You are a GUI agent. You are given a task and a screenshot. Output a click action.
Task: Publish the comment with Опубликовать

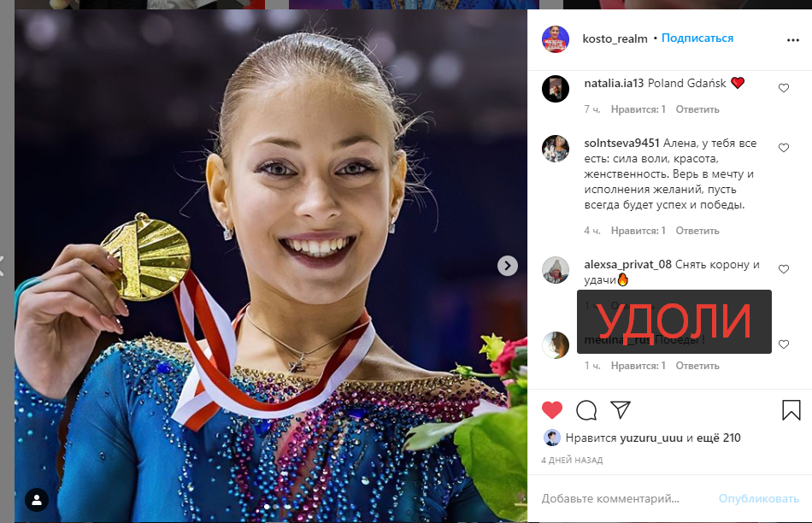[x=759, y=499]
